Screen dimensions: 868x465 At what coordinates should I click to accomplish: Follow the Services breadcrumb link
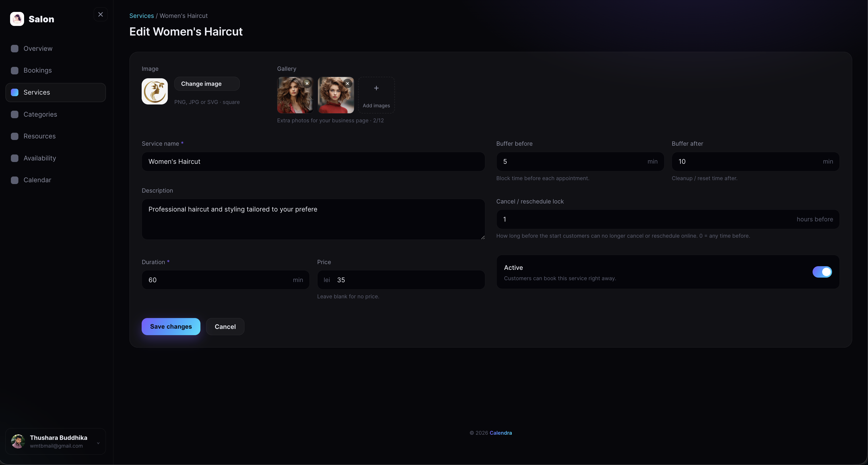click(142, 16)
